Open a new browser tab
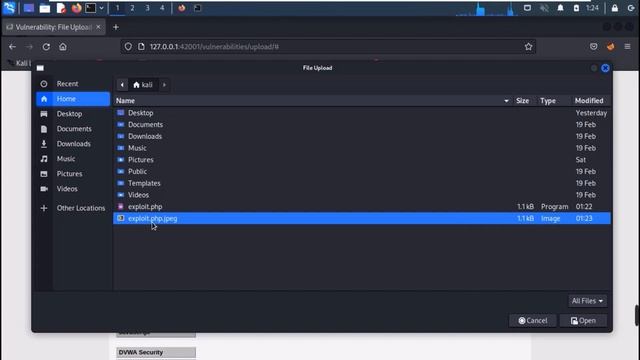Viewport: 640px width, 360px height. click(x=116, y=27)
